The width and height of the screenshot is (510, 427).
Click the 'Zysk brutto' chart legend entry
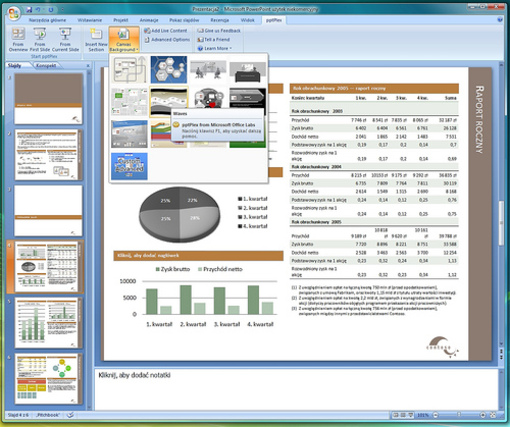click(x=173, y=269)
